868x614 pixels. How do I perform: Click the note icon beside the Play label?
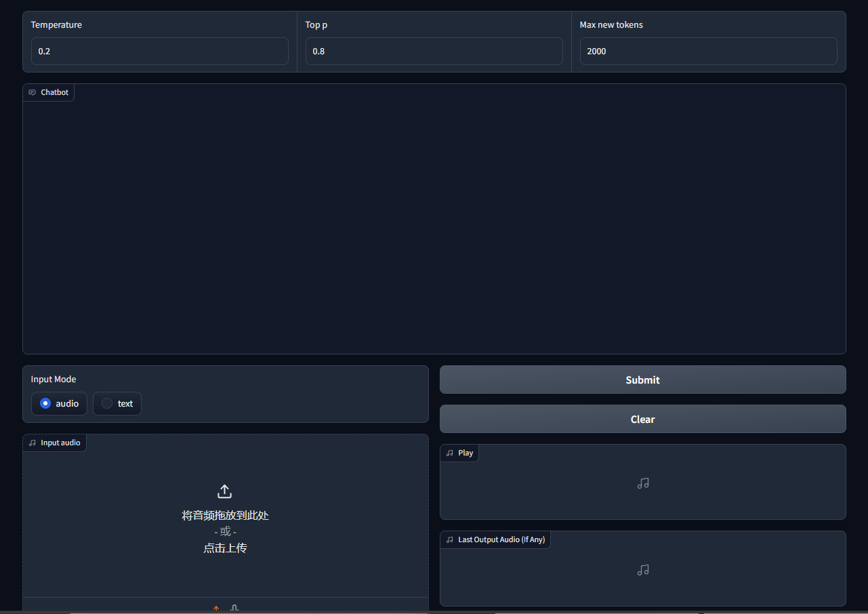pos(449,453)
